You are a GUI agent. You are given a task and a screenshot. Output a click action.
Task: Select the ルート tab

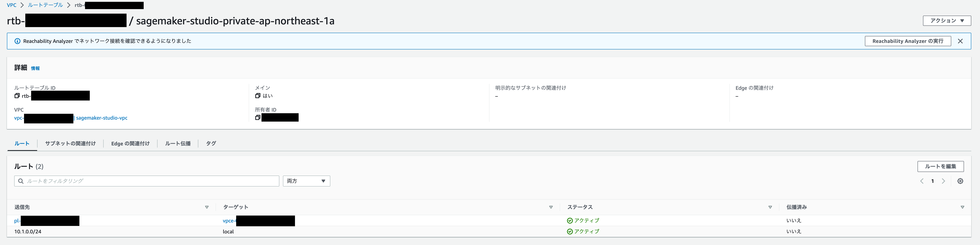(x=22, y=144)
